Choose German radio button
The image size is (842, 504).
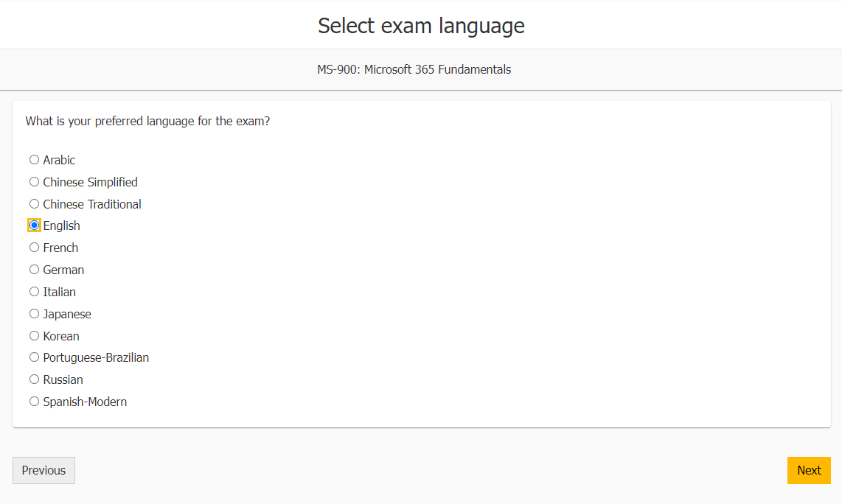point(35,270)
